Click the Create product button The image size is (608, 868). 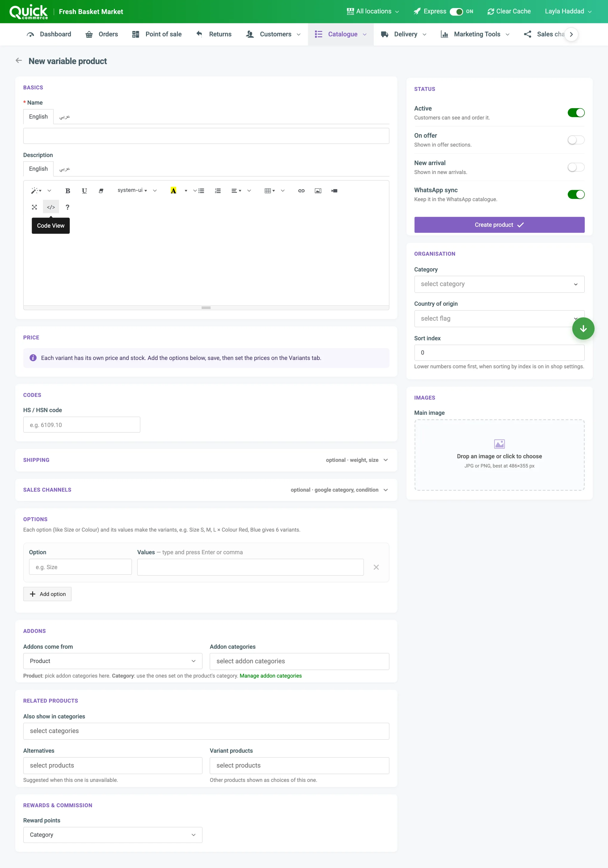499,225
